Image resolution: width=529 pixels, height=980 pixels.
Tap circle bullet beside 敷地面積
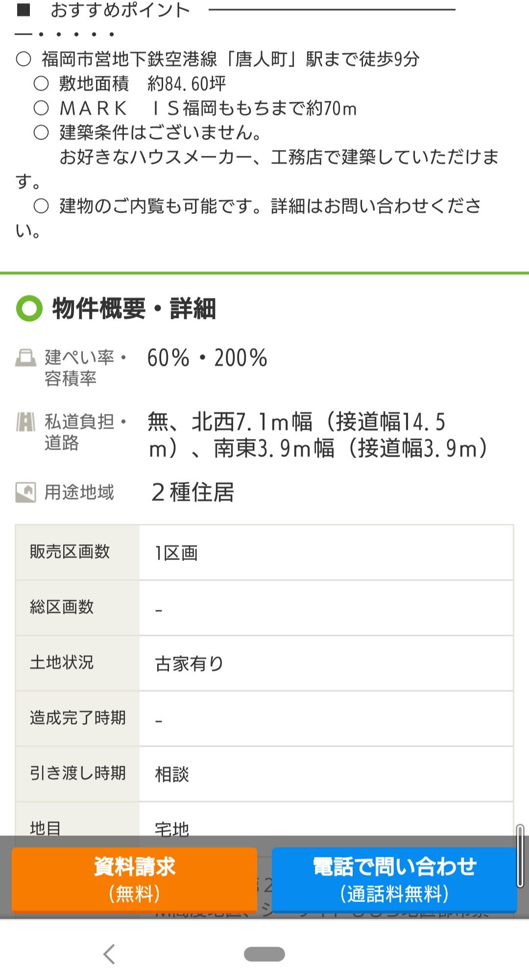41,84
